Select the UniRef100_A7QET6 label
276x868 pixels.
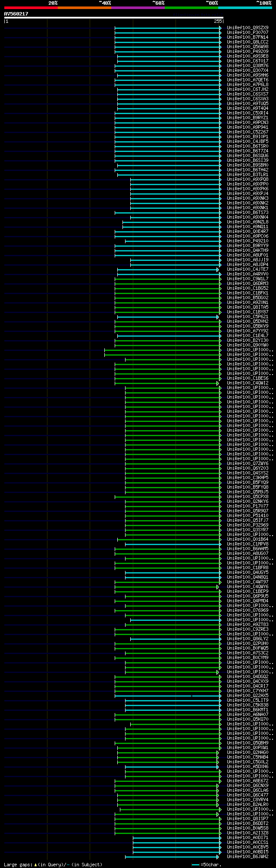tap(248, 80)
